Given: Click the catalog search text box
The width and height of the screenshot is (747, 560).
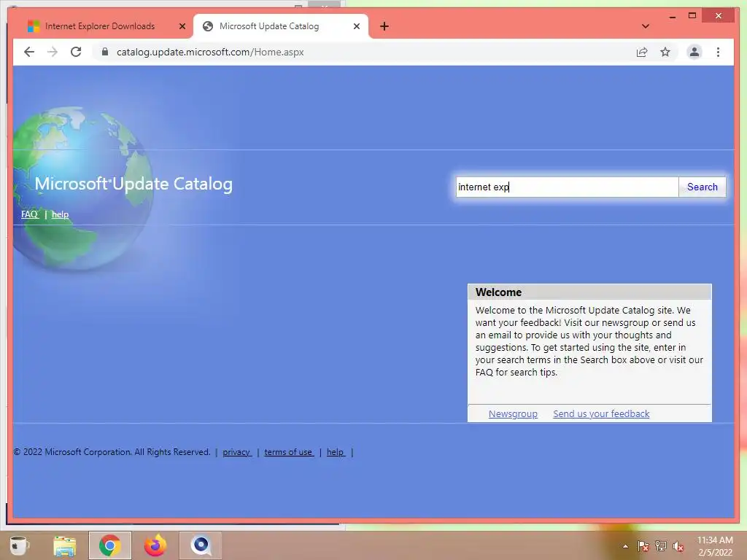Looking at the screenshot, I should pyautogui.click(x=567, y=187).
